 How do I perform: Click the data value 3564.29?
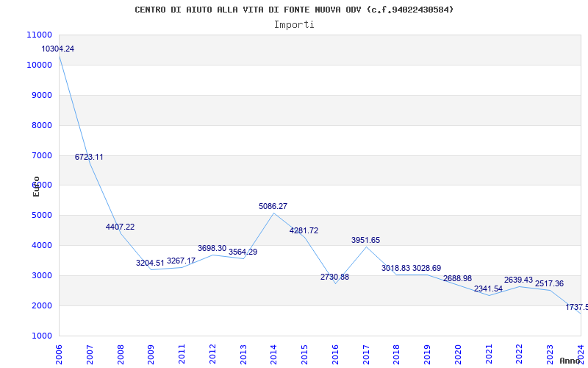(x=243, y=252)
